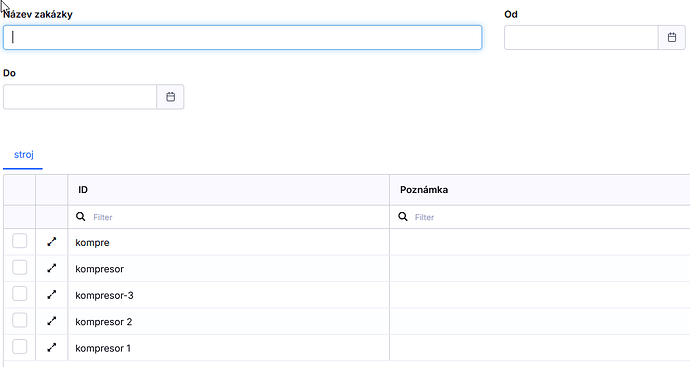
Task: Select the kompresor-3 cell
Action: tap(228, 295)
